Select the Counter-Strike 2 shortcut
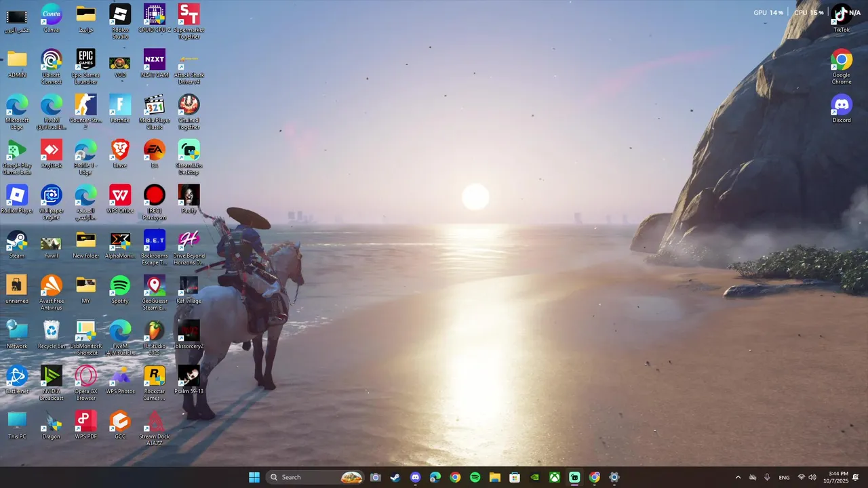The height and width of the screenshot is (488, 868). click(x=85, y=112)
